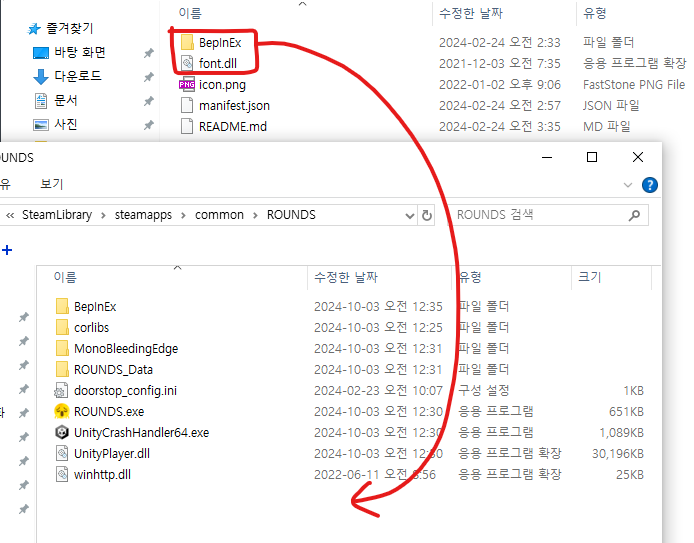Open the blue help question mark
Screen dimensions: 694x543
(649, 185)
